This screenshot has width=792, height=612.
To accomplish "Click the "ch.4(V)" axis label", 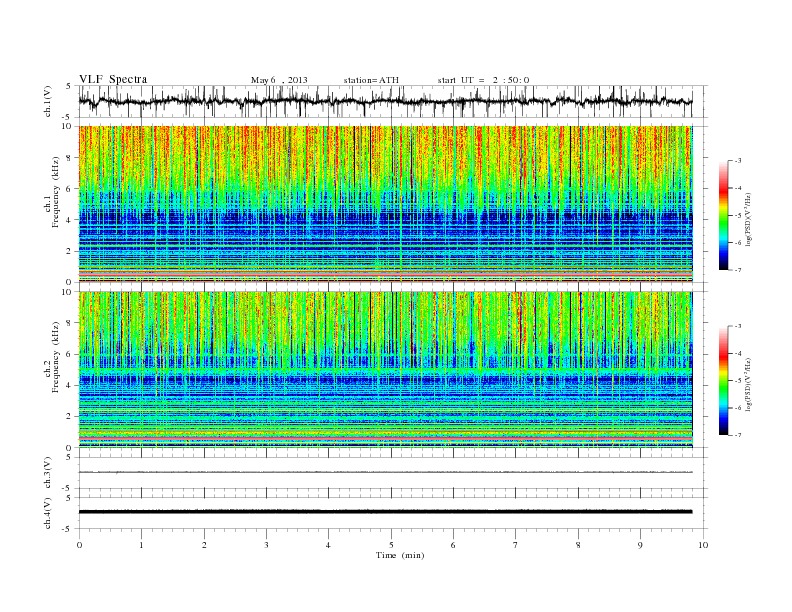I will tap(48, 513).
